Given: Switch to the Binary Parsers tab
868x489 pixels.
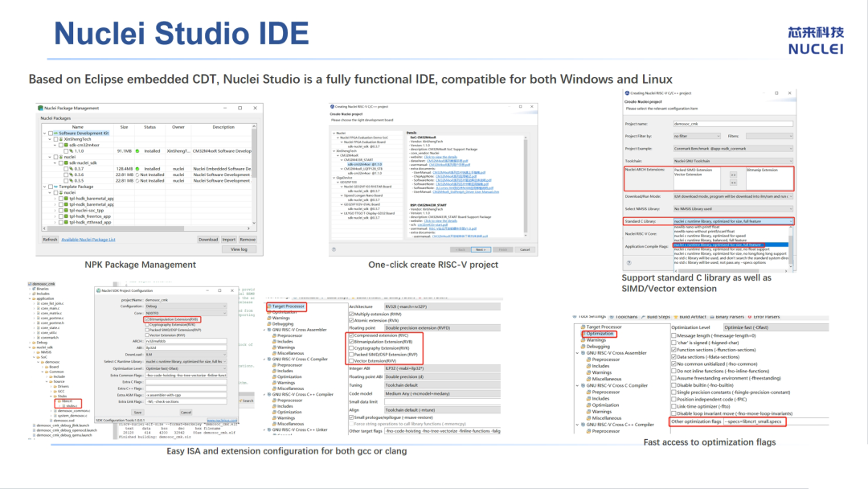Looking at the screenshot, I should click(727, 318).
